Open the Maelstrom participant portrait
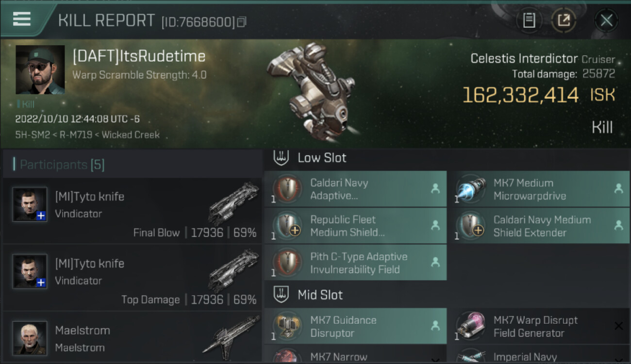 30,338
